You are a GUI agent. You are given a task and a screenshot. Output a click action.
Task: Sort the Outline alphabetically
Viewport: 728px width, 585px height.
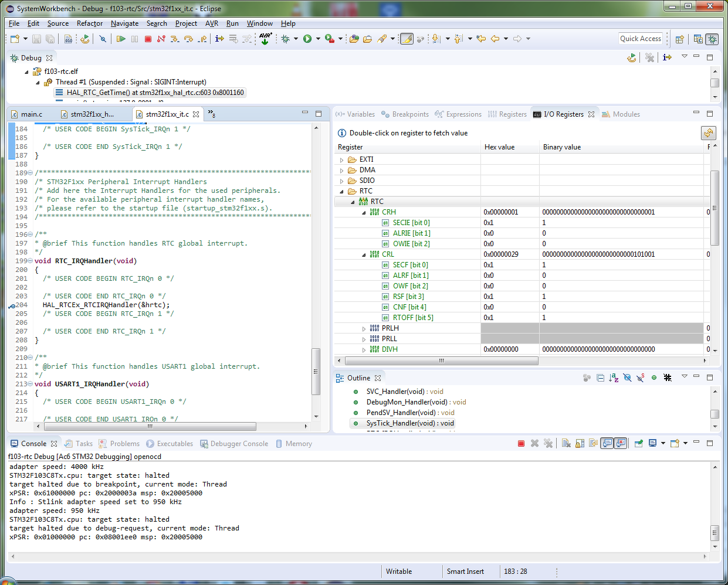click(614, 378)
